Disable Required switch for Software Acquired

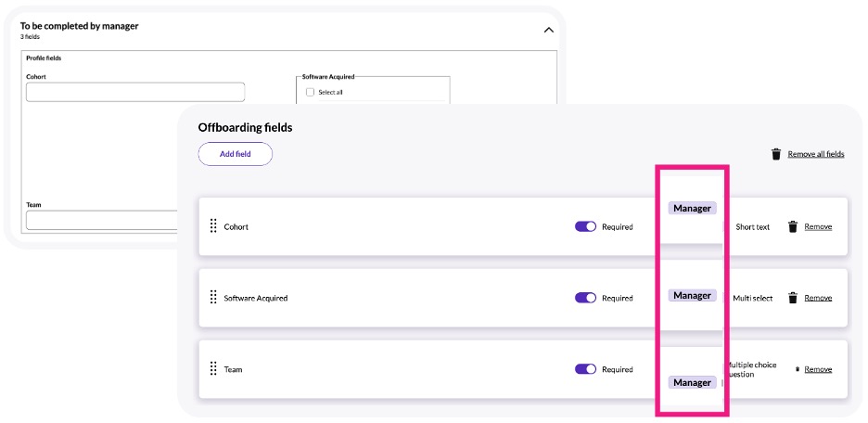pos(585,298)
